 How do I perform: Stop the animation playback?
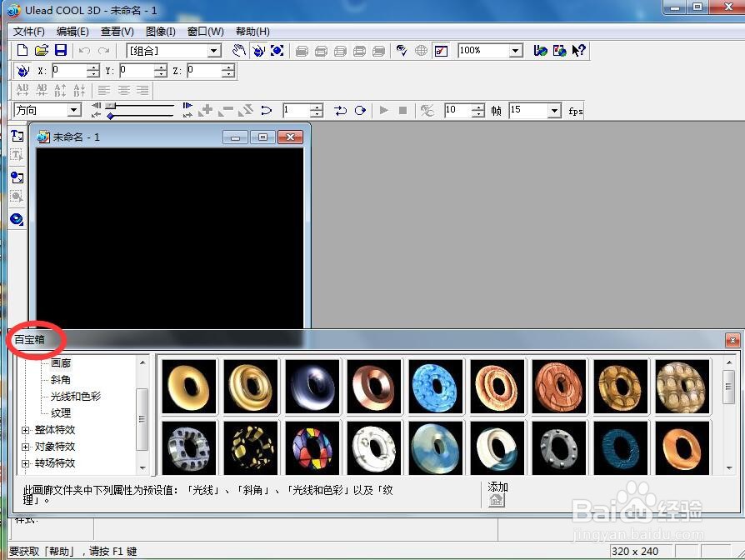[x=402, y=111]
